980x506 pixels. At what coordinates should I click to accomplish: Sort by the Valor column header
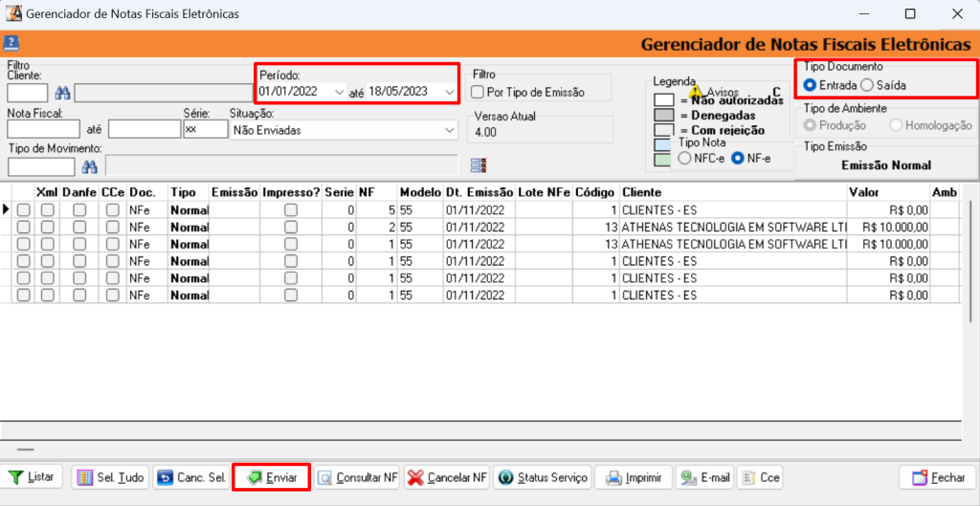tap(888, 191)
